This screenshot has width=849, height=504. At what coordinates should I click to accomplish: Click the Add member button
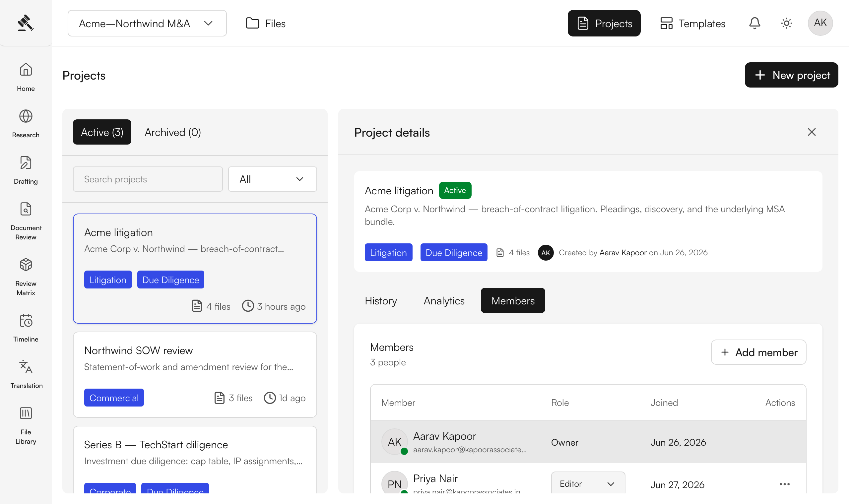point(759,352)
